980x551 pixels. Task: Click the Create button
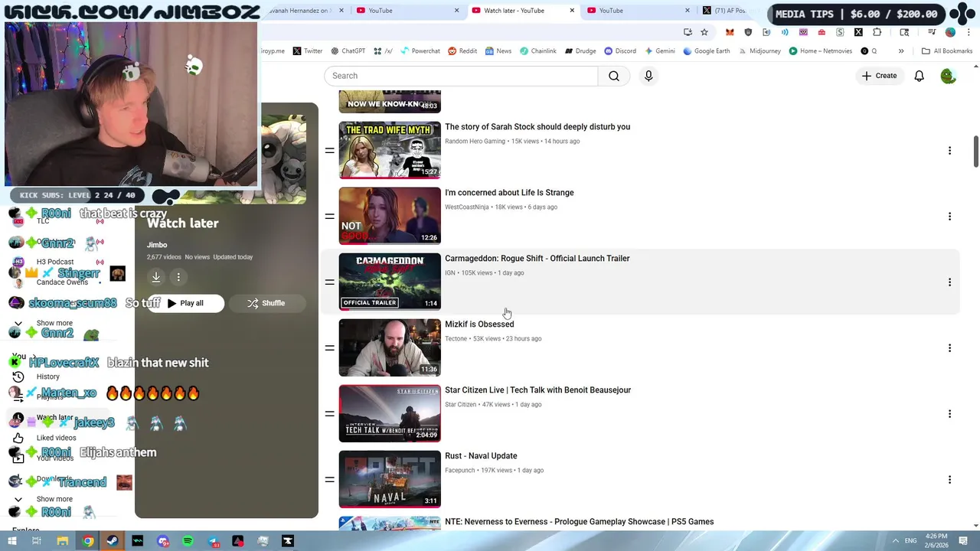point(879,76)
